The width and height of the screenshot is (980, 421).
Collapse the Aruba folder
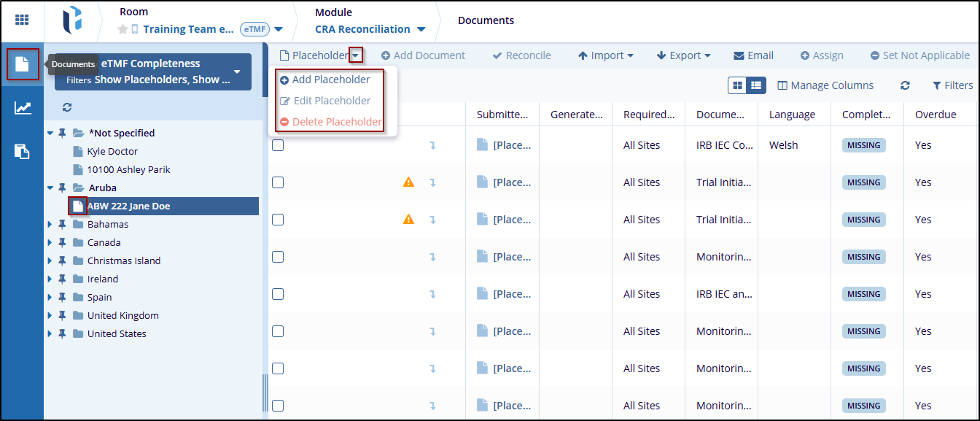pos(50,188)
